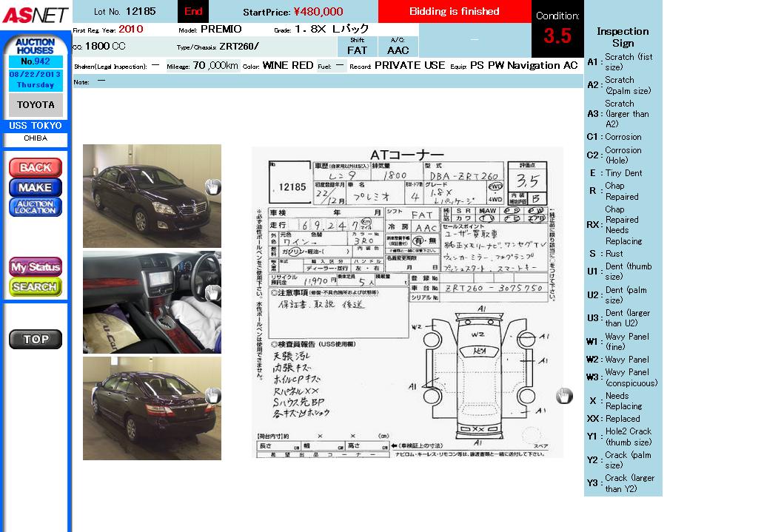The height and width of the screenshot is (532, 764).
Task: Click the hand icon on interior photo
Action: tap(212, 292)
